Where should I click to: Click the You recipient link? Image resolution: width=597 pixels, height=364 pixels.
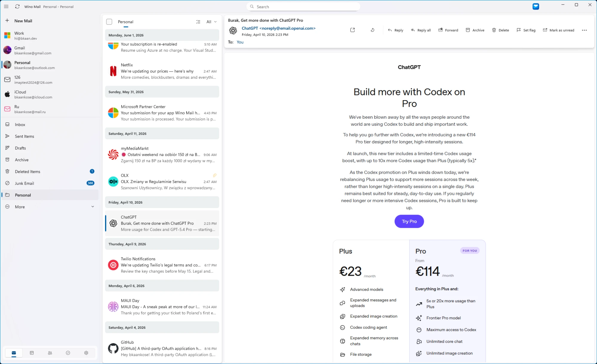click(x=240, y=42)
